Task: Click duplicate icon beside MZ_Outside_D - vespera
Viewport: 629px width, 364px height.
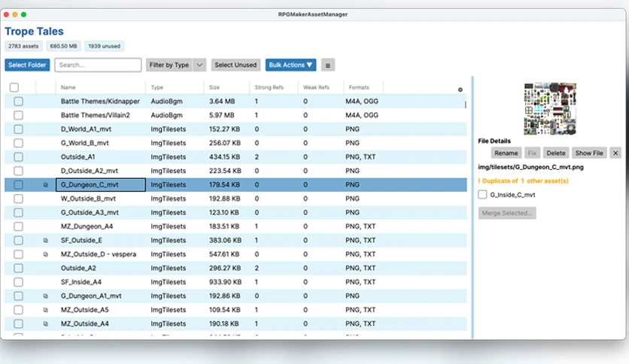Action: coord(45,254)
